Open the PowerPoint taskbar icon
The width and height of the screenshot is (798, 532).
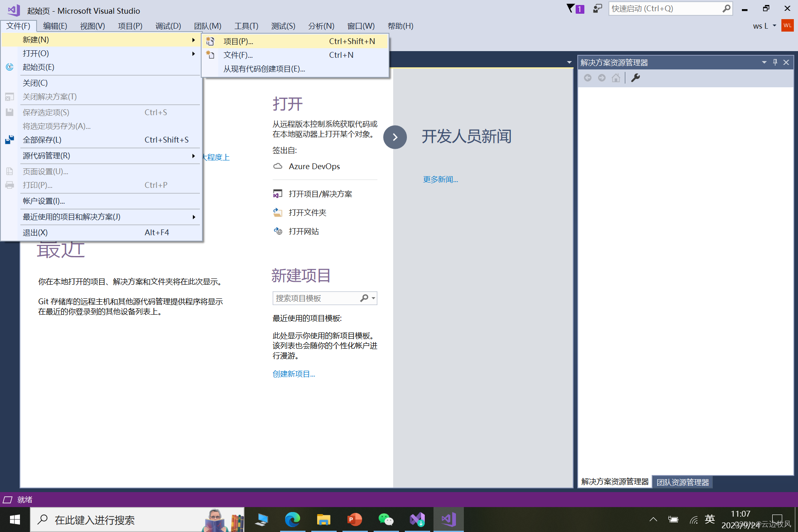(x=355, y=520)
